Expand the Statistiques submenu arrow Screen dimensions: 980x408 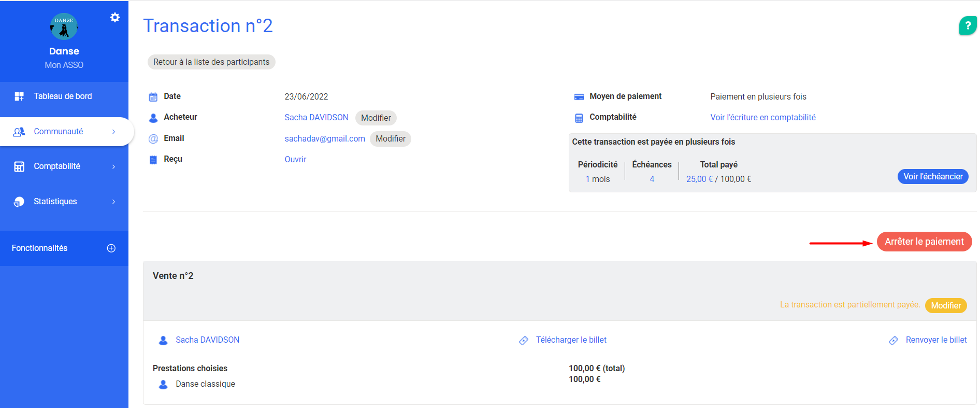[x=113, y=202]
